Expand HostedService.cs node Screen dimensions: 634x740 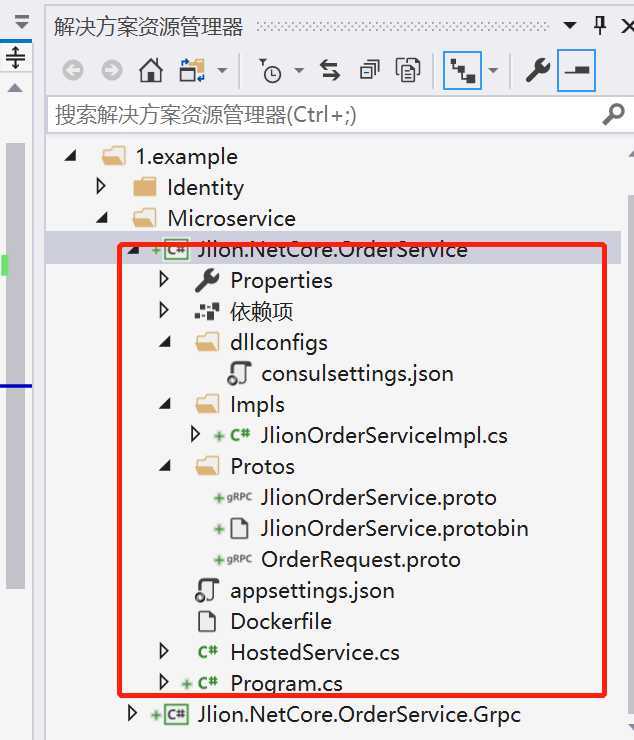[164, 651]
